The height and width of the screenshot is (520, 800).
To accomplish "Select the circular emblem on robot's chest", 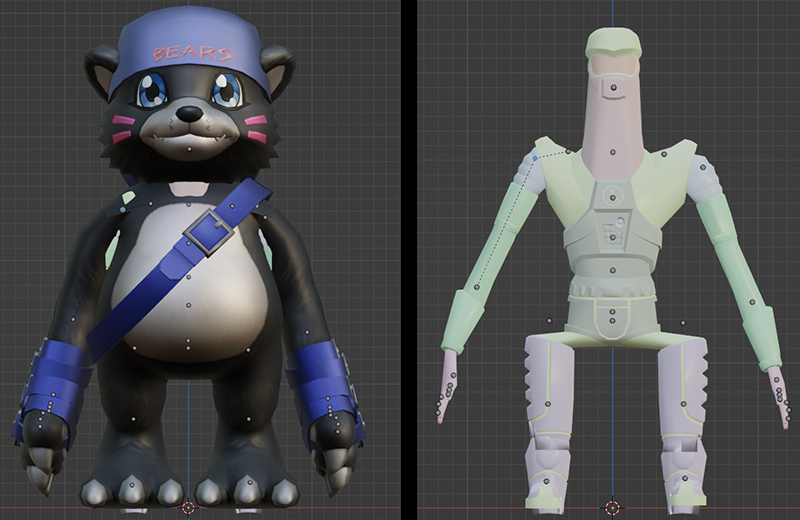I will 612,196.
